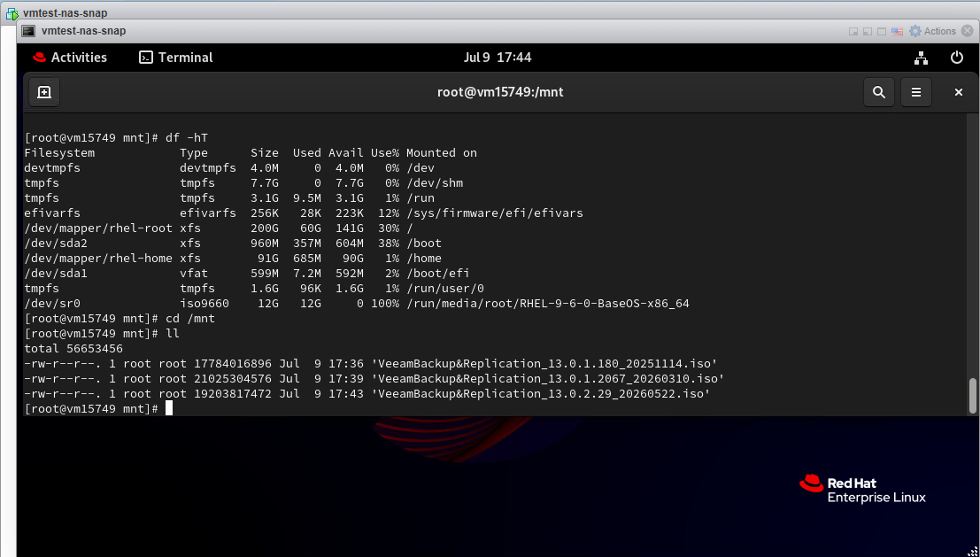Click the Red Hat logo in top bar

39,58
